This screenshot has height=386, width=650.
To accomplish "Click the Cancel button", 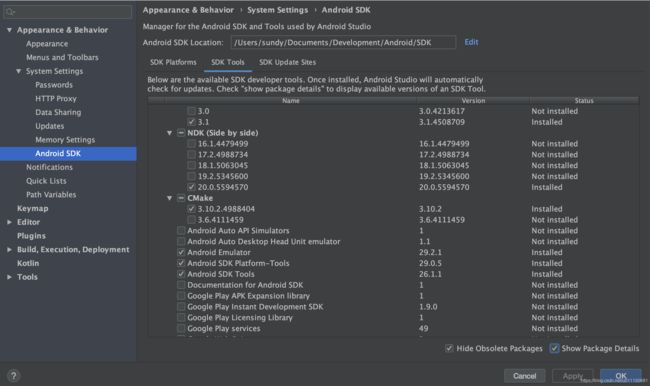I will pyautogui.click(x=524, y=376).
